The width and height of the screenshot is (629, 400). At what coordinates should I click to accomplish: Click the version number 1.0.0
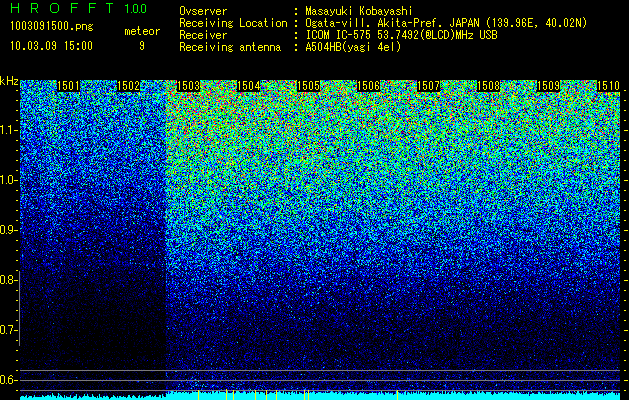pyautogui.click(x=136, y=9)
